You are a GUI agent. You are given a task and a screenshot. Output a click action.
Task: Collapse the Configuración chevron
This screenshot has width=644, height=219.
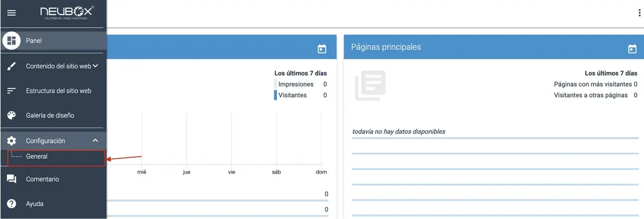pyautogui.click(x=95, y=140)
